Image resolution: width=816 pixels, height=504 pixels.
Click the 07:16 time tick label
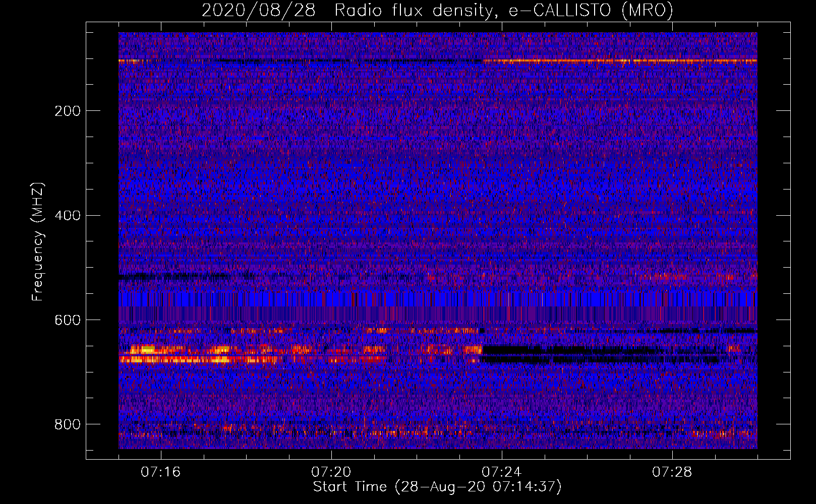coord(161,472)
